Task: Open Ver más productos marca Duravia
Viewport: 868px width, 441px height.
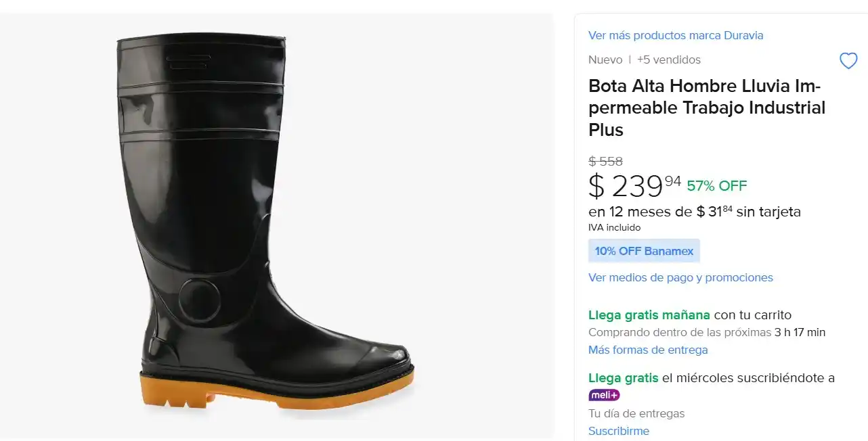Action: [676, 35]
